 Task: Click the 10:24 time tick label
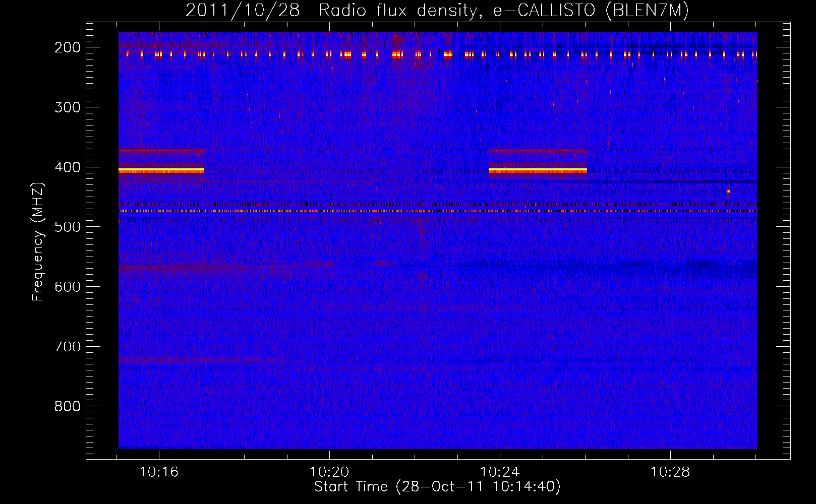(x=500, y=472)
